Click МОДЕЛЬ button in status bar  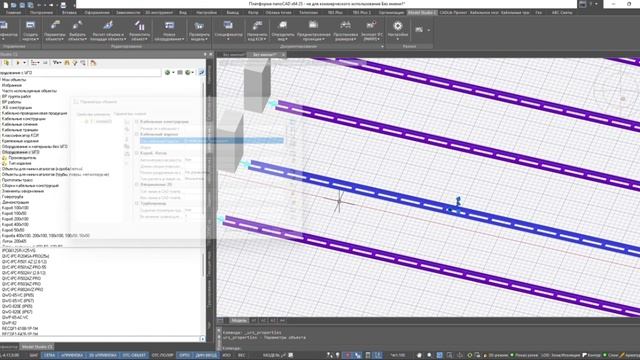271,355
